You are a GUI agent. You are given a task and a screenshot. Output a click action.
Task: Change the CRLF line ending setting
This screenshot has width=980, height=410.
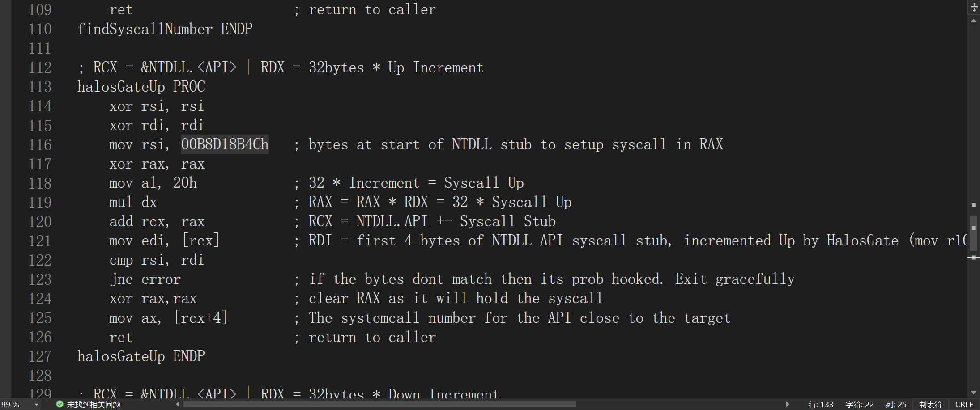(x=964, y=404)
